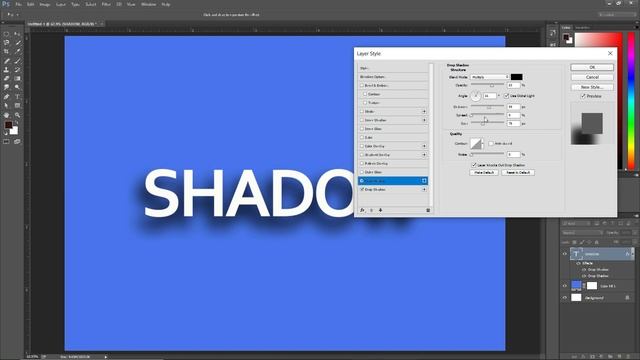Select the Eraser tool
Image resolution: width=640 pixels, height=360 pixels.
pyautogui.click(x=7, y=78)
